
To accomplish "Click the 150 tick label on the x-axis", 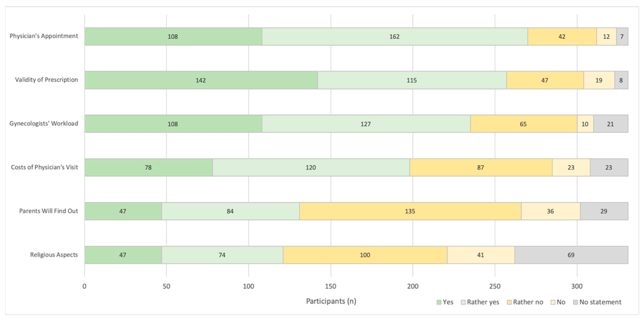I will [x=330, y=286].
